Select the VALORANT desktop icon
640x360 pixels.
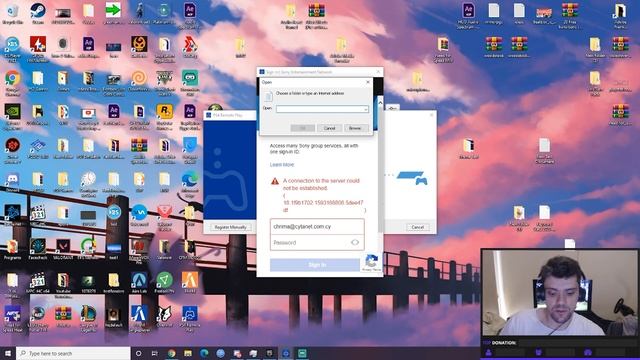63,249
